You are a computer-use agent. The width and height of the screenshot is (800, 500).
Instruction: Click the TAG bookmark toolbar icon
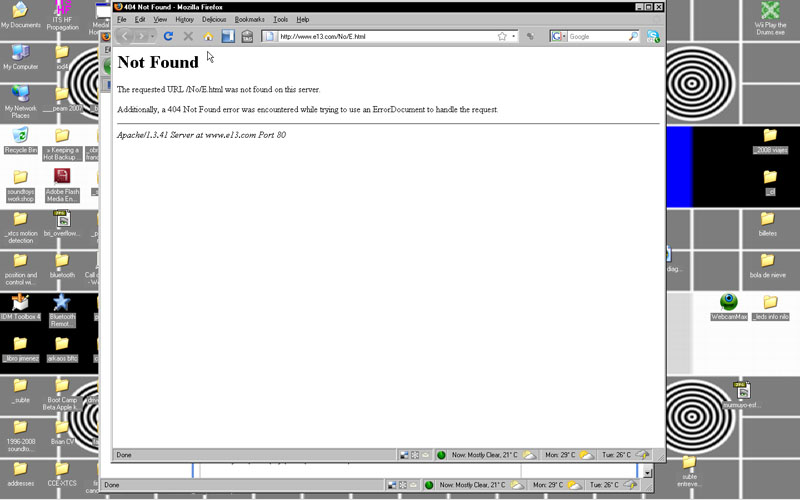247,37
